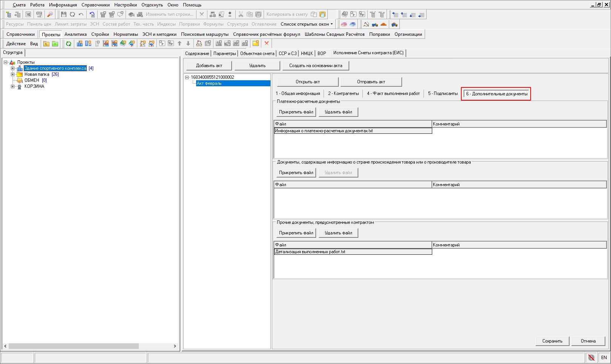
Task: Click the undo arrow toolbar icon
Action: [81, 14]
